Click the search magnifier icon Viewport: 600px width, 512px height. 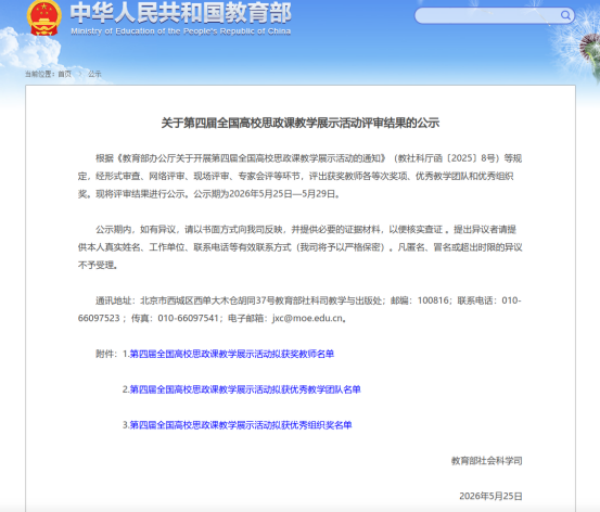point(566,15)
